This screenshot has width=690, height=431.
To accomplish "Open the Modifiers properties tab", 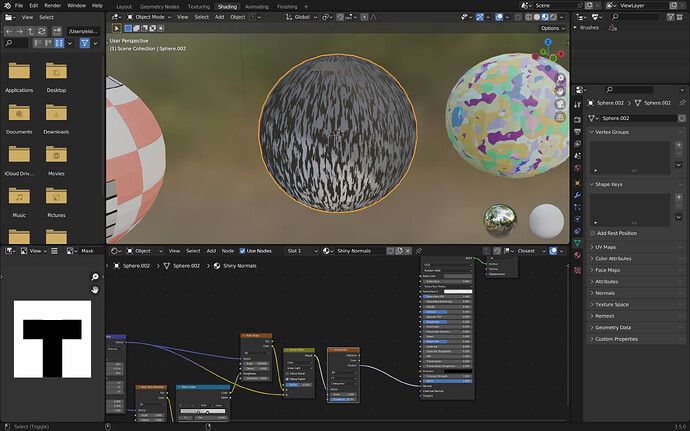I will click(x=578, y=195).
